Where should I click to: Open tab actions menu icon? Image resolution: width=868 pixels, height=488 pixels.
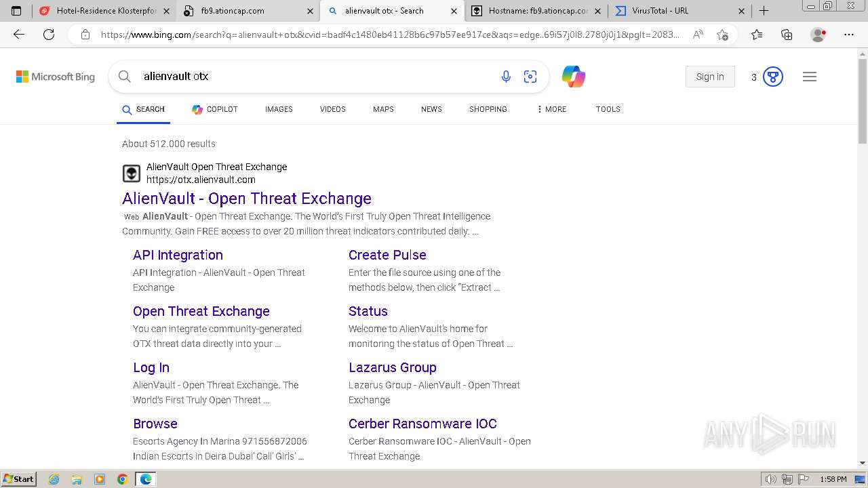(x=16, y=11)
